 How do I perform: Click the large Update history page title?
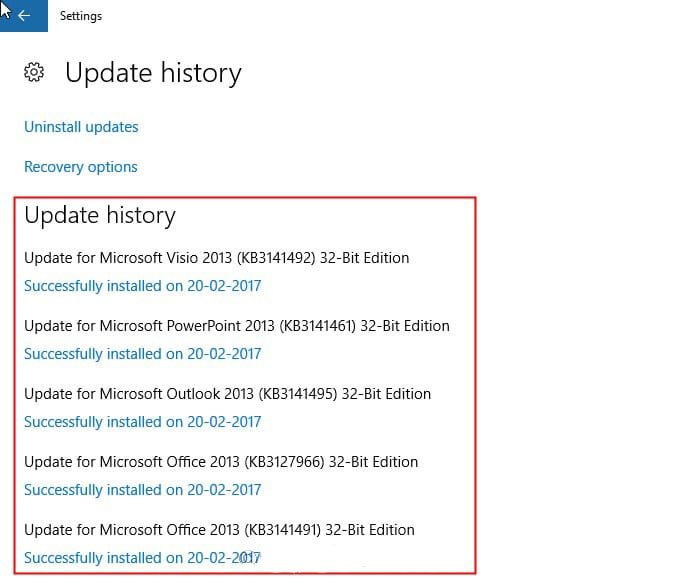[153, 73]
